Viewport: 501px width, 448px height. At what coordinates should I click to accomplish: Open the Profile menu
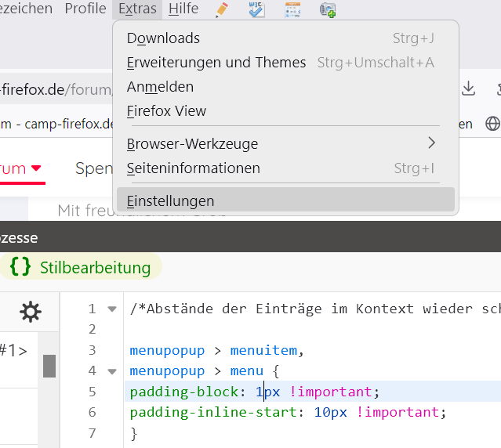coord(85,9)
